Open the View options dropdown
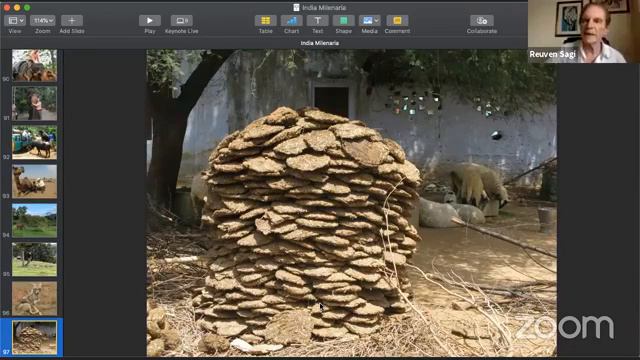640x360 pixels. pos(15,20)
